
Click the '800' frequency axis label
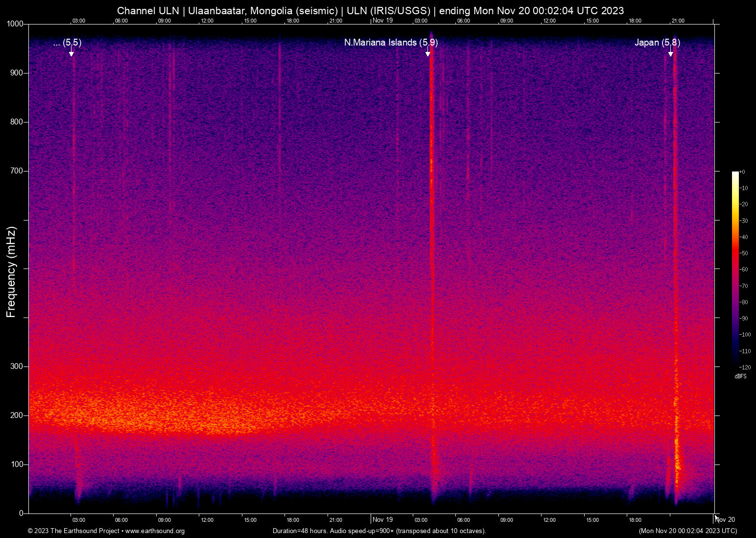(x=17, y=122)
